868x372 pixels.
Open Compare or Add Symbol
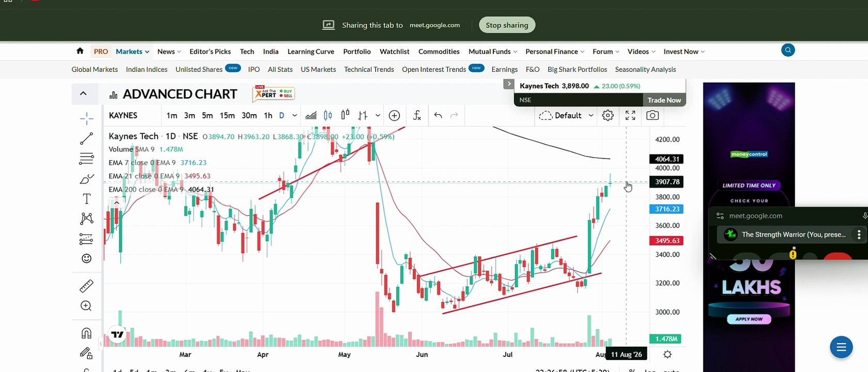pyautogui.click(x=394, y=115)
